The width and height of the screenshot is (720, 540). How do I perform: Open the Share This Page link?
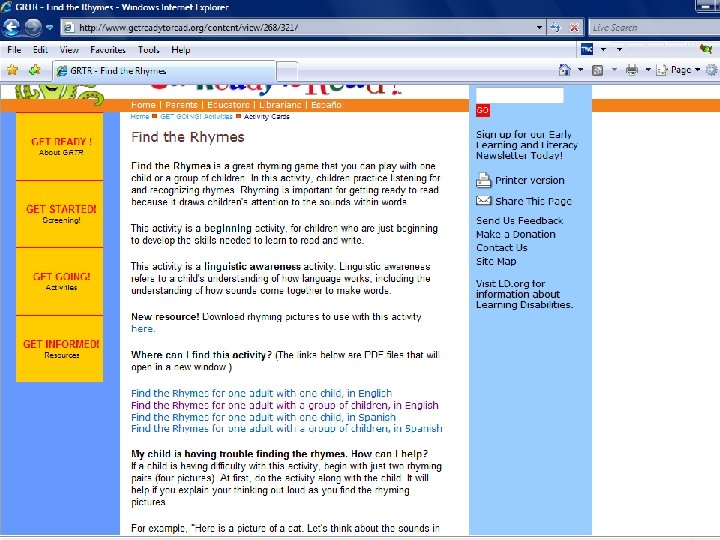pyautogui.click(x=533, y=201)
